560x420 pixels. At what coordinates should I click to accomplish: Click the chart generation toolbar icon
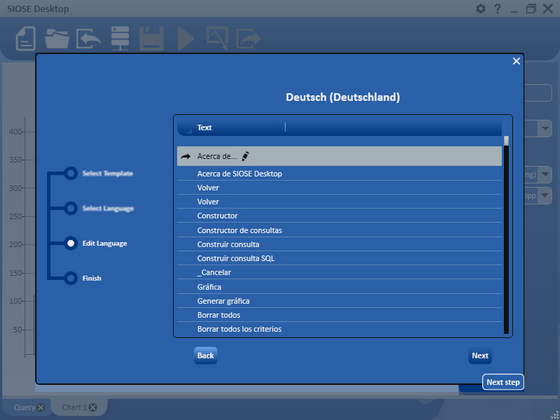217,39
